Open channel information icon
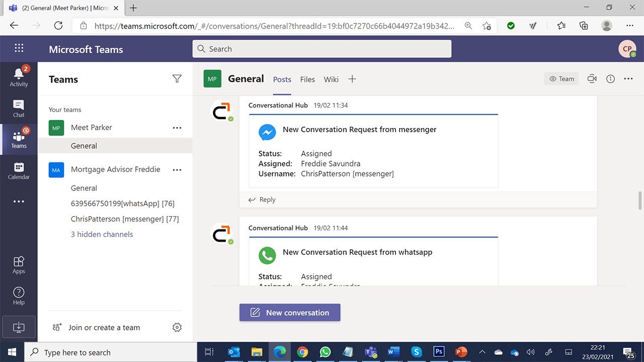The height and width of the screenshot is (362, 644). click(x=610, y=79)
